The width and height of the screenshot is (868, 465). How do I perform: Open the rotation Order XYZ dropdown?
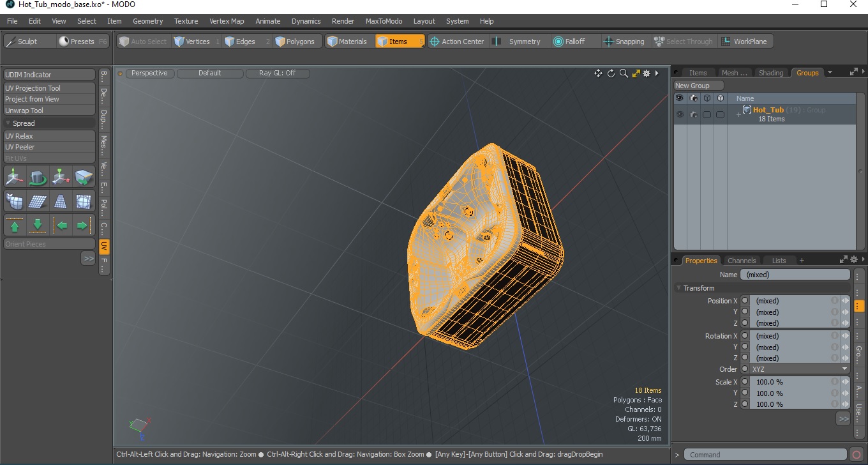coord(800,369)
